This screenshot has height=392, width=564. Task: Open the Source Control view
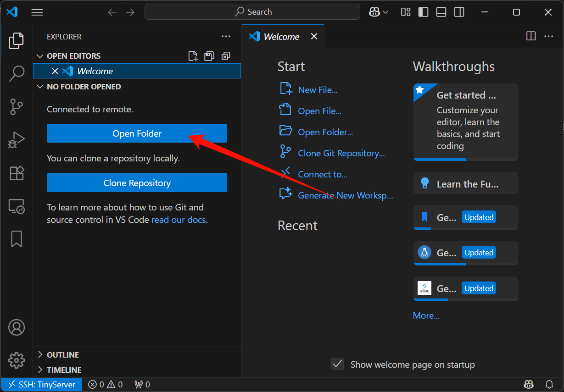click(17, 107)
